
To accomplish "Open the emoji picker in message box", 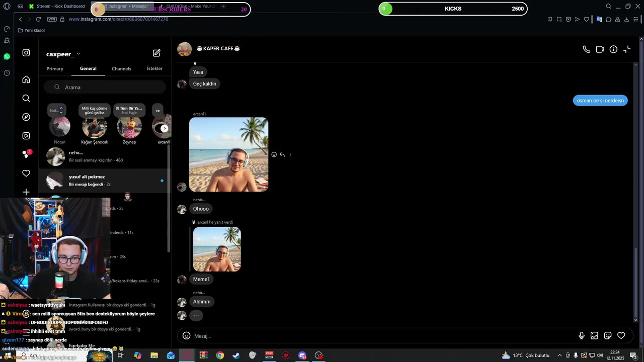I will tap(186, 336).
